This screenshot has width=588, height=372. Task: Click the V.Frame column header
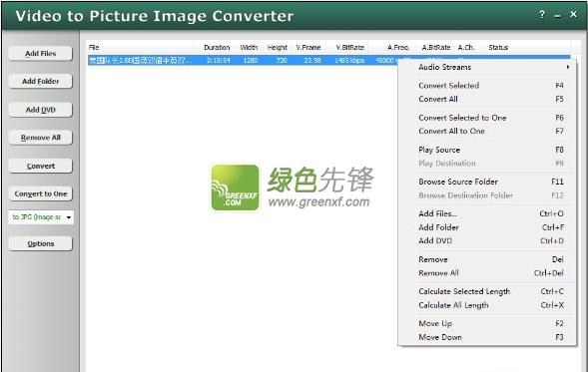pos(307,48)
